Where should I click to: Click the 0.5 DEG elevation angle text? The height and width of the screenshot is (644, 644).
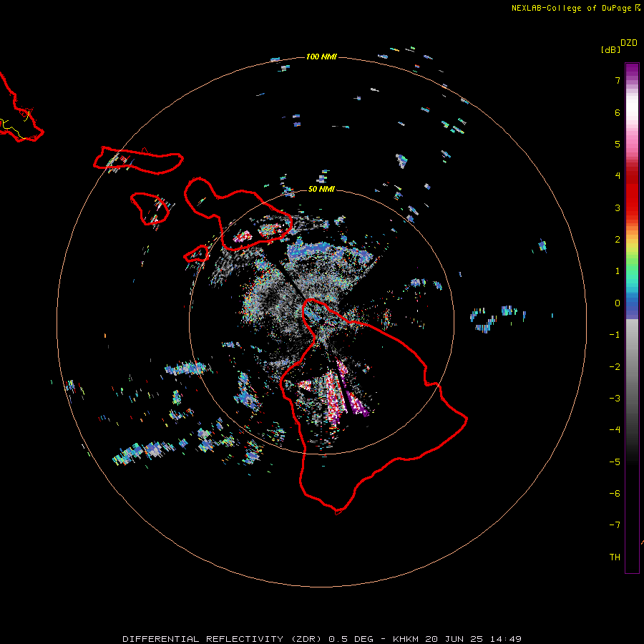click(351, 639)
